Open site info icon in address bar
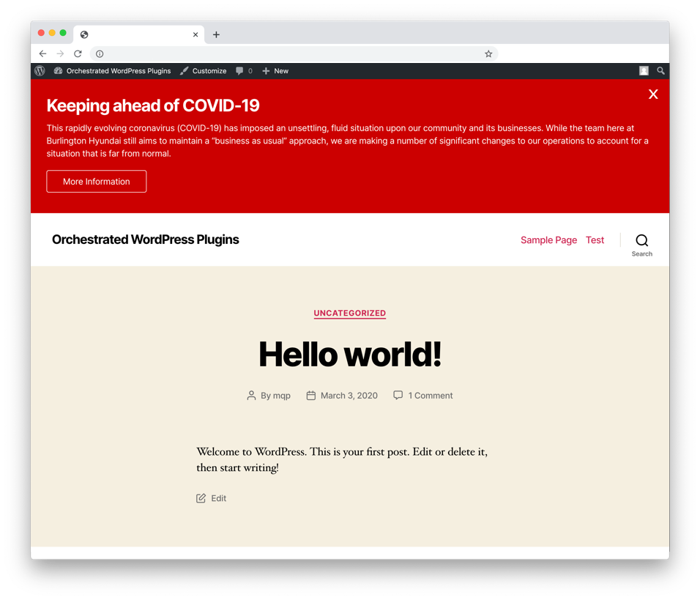The height and width of the screenshot is (611, 700). [x=100, y=53]
